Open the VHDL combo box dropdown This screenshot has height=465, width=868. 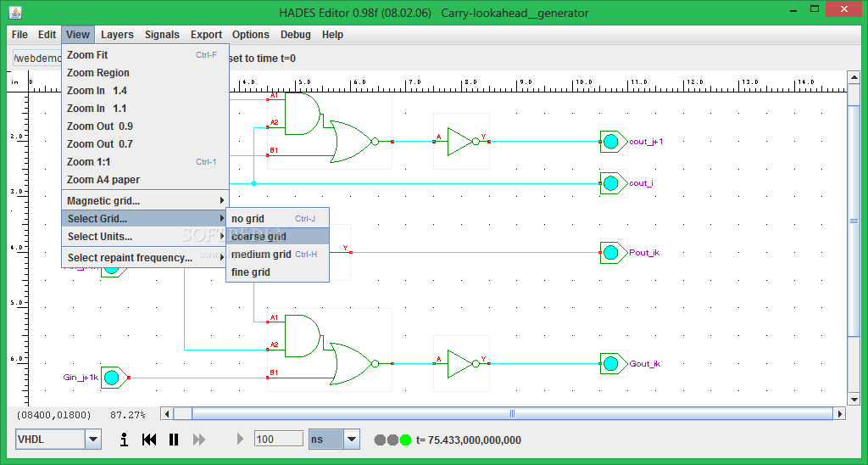[x=93, y=440]
